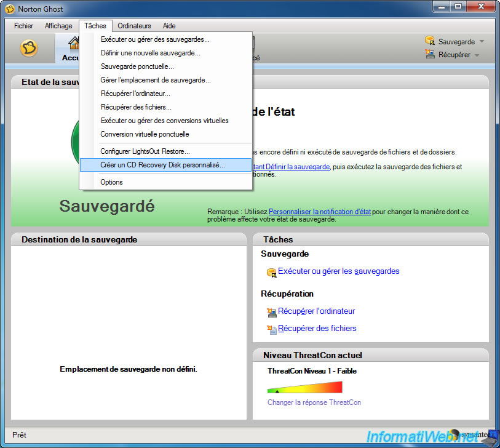Choose Gérer l'emplacement de sauvegarde
The image size is (500, 448).
[166, 80]
